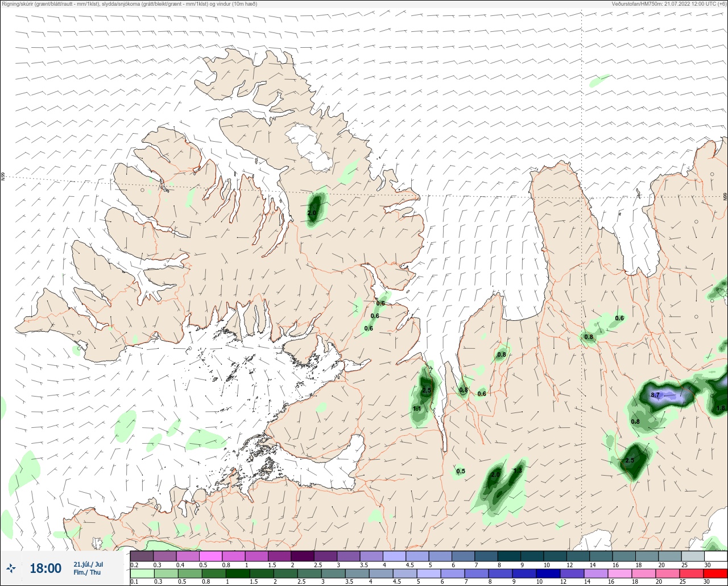
Task: Click the 0.1 legend label in the bottom row
Action: [x=134, y=582]
